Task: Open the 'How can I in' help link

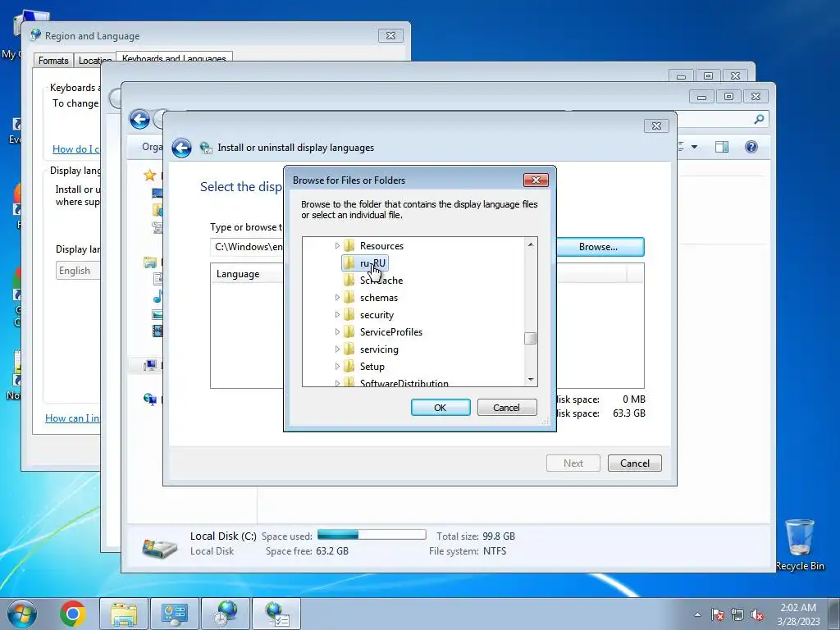Action: 72,418
